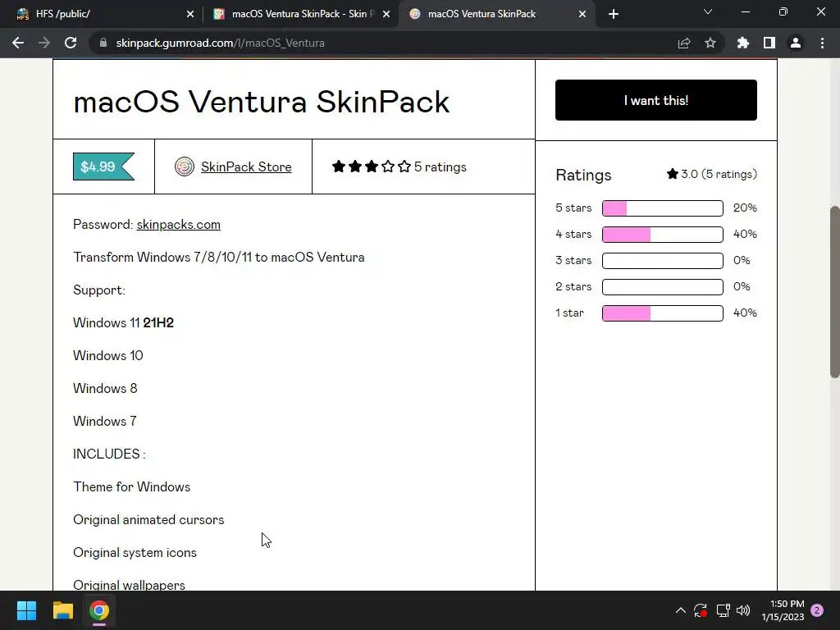840x630 pixels.
Task: Open the skinpacks.com password link
Action: click(178, 225)
